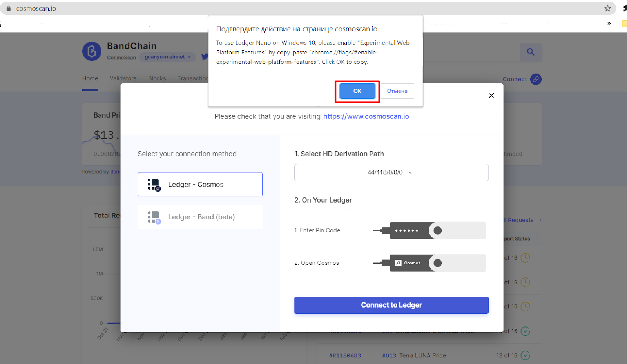
Task: Click the BandChain circular logo icon
Action: pos(92,51)
